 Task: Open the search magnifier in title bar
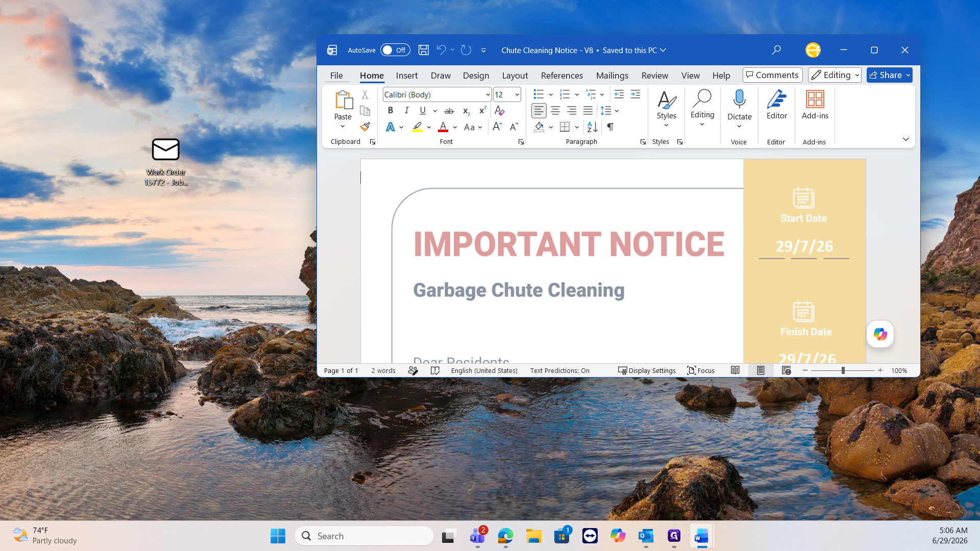tap(776, 50)
